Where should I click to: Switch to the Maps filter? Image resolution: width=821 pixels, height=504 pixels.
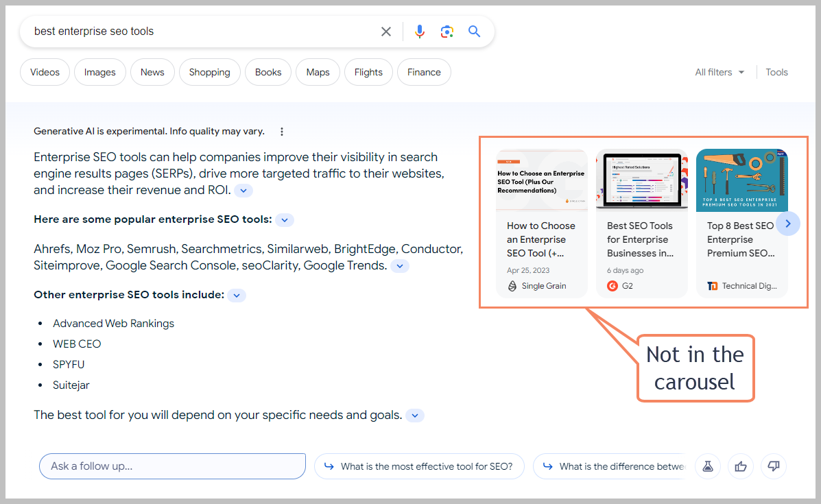(x=318, y=72)
